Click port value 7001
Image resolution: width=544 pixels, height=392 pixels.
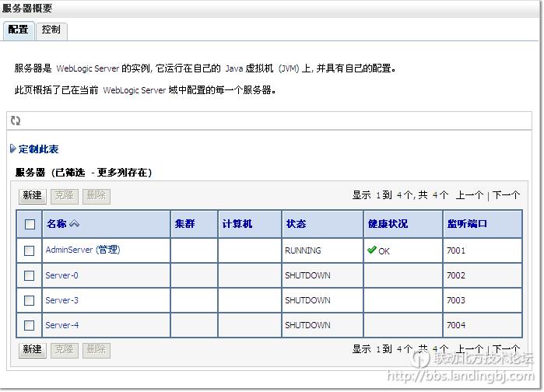[456, 250]
